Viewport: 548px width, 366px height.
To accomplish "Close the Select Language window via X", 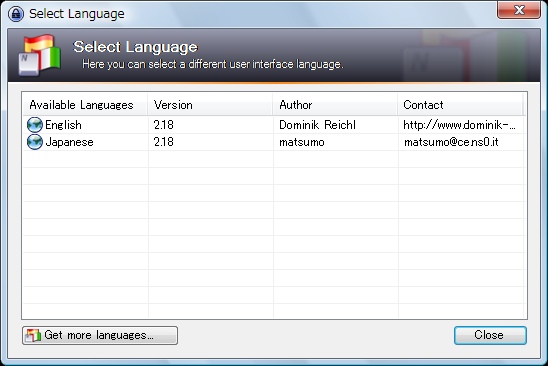I will 519,10.
